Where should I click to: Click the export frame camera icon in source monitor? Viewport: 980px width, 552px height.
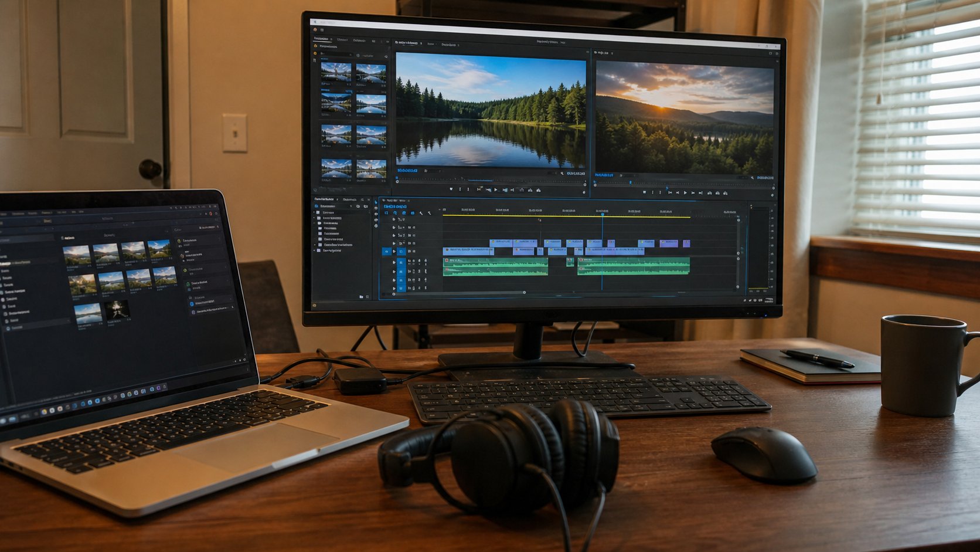538,190
